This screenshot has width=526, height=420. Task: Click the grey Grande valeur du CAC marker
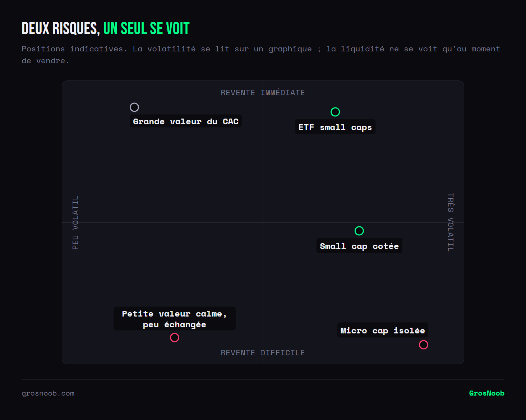click(134, 107)
